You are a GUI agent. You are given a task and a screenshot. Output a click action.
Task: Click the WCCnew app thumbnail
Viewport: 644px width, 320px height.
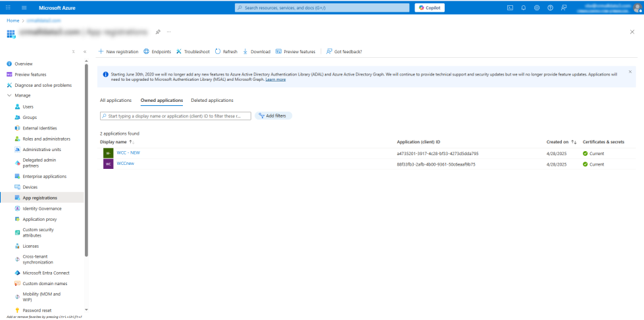tap(109, 164)
